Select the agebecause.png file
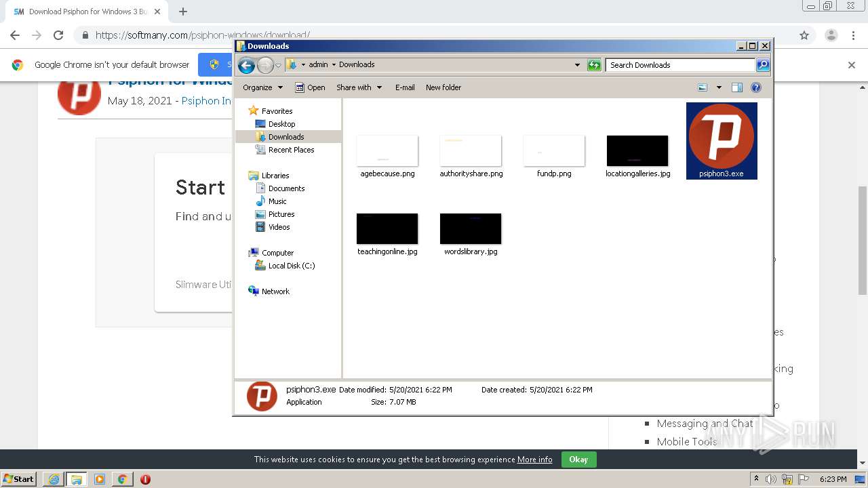The width and height of the screenshot is (868, 488). coord(387,156)
